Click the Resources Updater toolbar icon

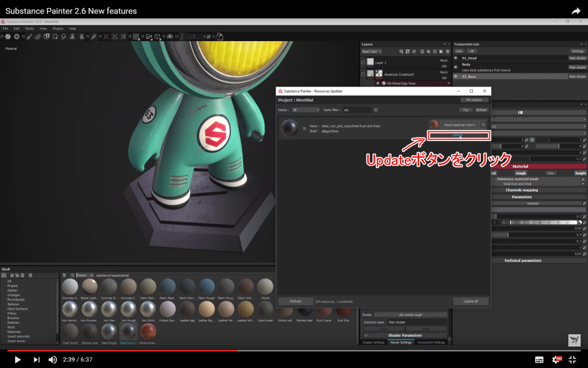(x=219, y=36)
